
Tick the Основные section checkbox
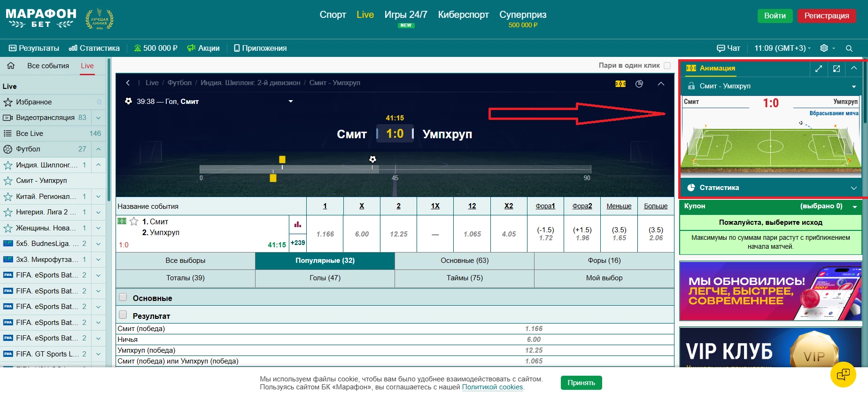click(x=123, y=297)
